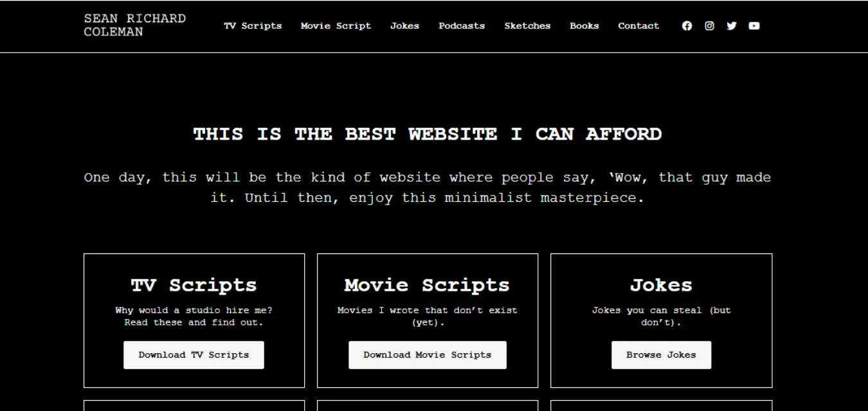
Task: Open TV Scripts in the navigation bar
Action: coord(253,26)
